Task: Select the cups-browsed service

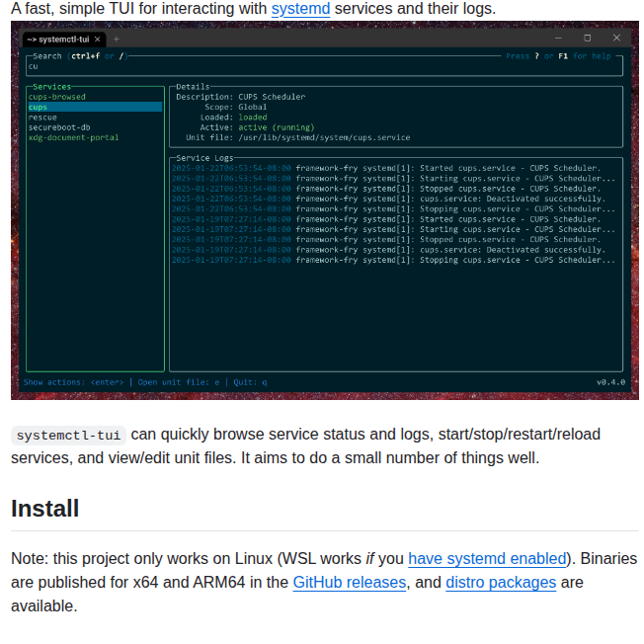Action: coord(57,97)
